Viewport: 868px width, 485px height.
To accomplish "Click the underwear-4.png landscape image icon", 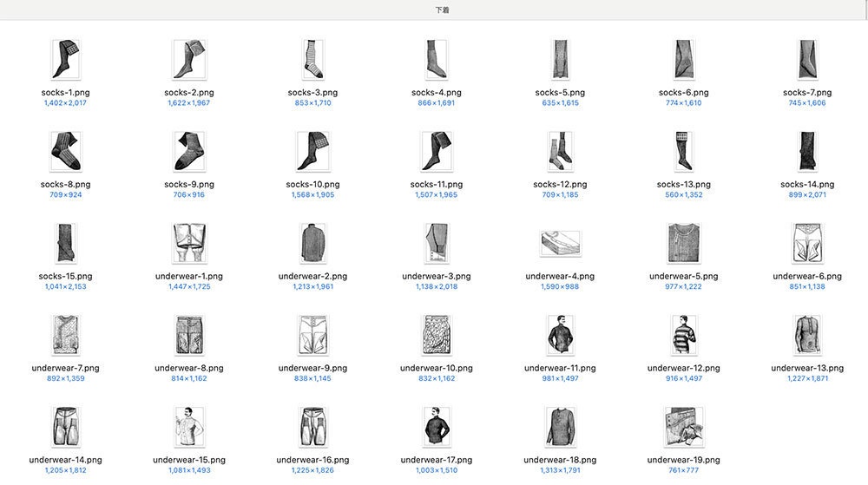I will [x=560, y=243].
